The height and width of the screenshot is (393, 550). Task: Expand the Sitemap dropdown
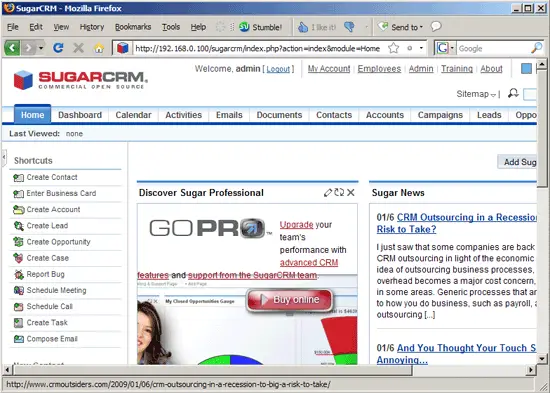[476, 94]
